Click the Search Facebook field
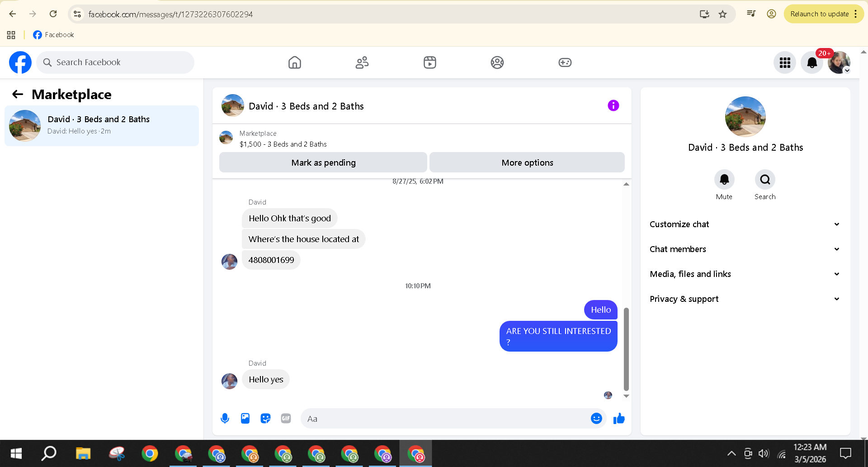Viewport: 868px width, 467px height. tap(115, 62)
